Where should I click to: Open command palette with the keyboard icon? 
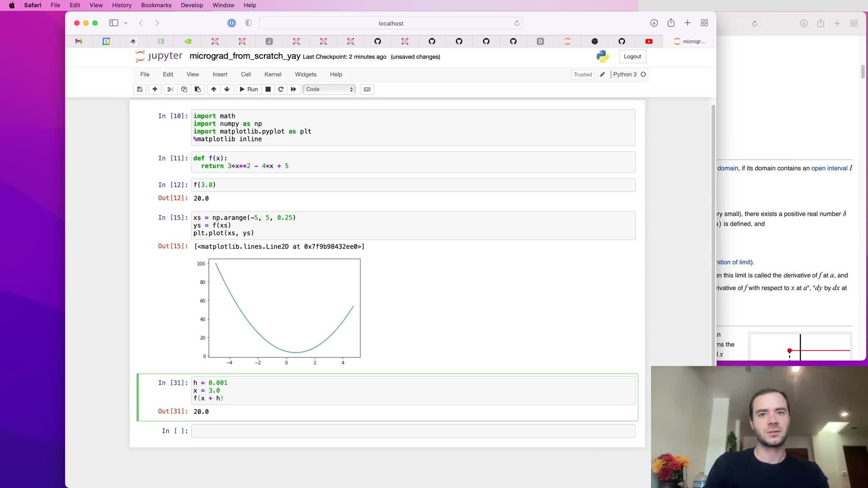pyautogui.click(x=367, y=89)
